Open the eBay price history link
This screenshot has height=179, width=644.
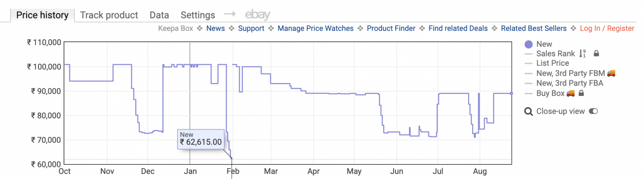(258, 15)
